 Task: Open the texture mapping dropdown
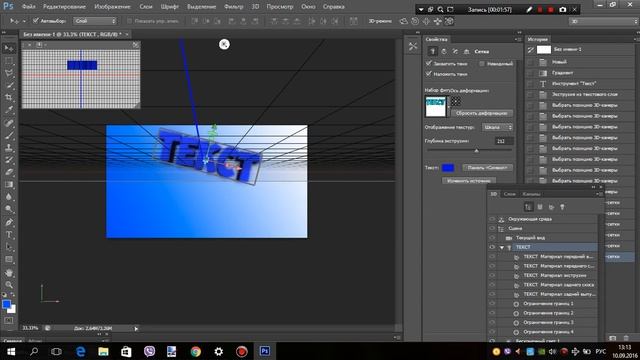pyautogui.click(x=498, y=127)
